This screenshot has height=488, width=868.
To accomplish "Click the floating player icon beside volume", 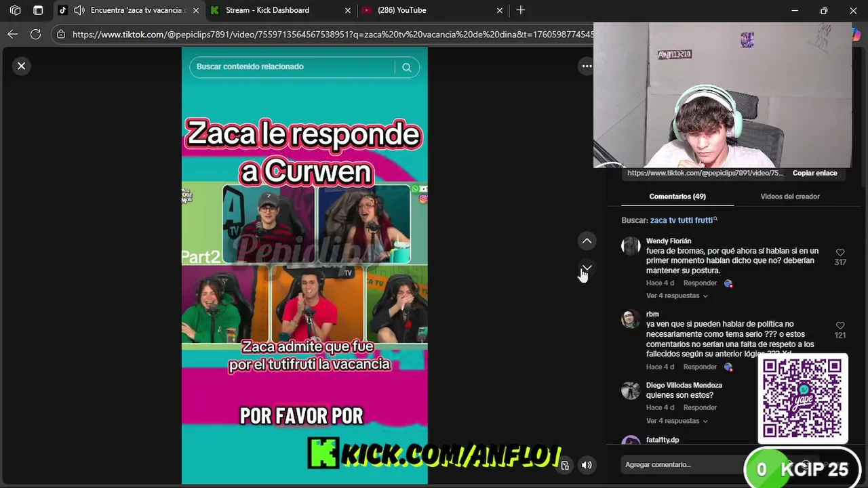I will tap(565, 465).
